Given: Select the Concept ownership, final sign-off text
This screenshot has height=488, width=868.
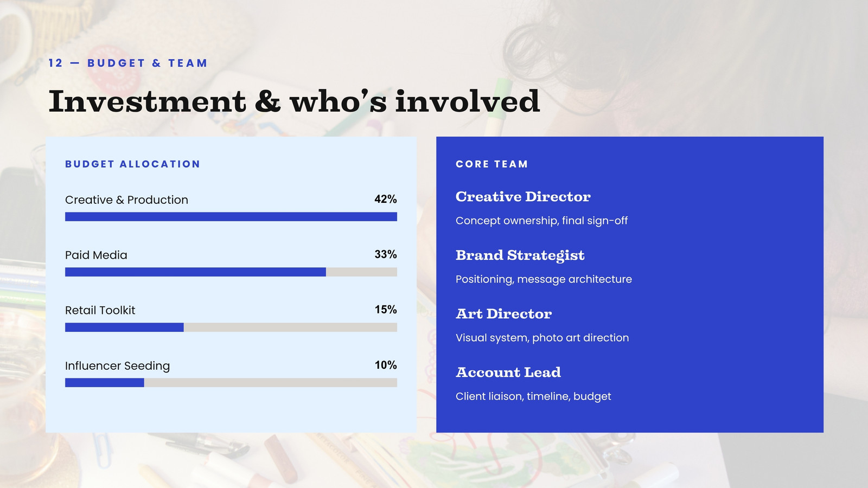Looking at the screenshot, I should [x=541, y=221].
